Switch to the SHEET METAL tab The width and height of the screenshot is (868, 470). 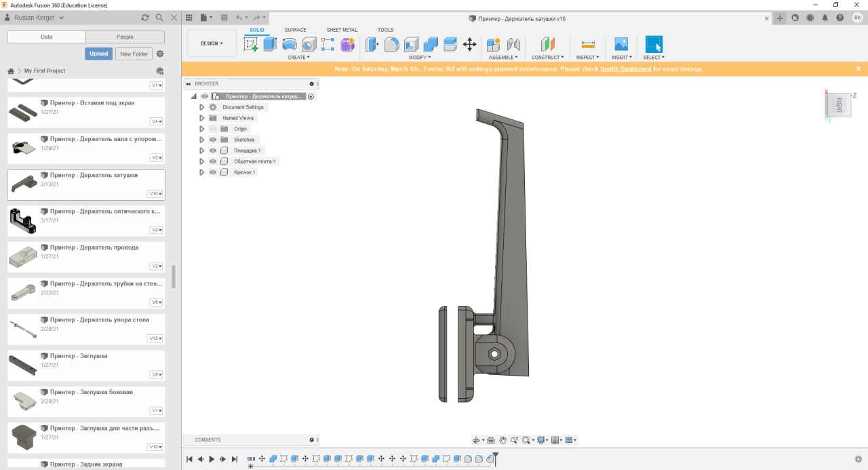click(342, 30)
